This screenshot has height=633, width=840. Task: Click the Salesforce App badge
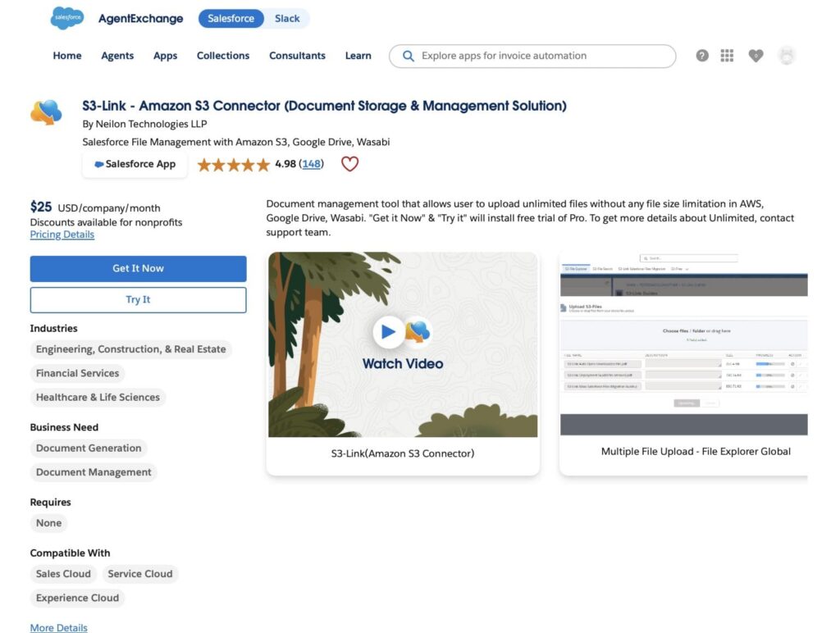click(135, 165)
